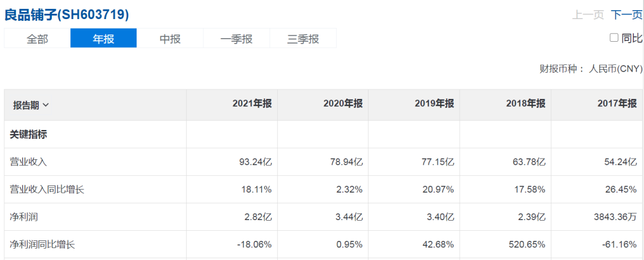Tick the 同比 checkbox
The image size is (644, 260).
[x=614, y=38]
